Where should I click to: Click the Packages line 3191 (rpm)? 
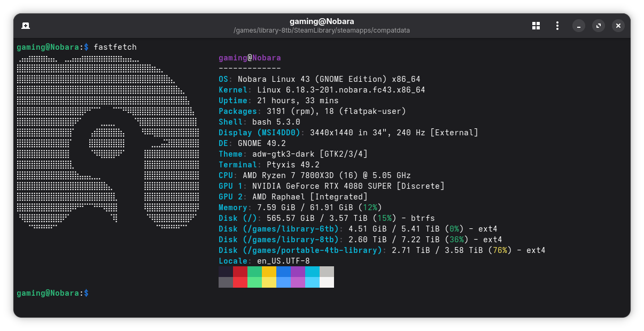pyautogui.click(x=312, y=111)
